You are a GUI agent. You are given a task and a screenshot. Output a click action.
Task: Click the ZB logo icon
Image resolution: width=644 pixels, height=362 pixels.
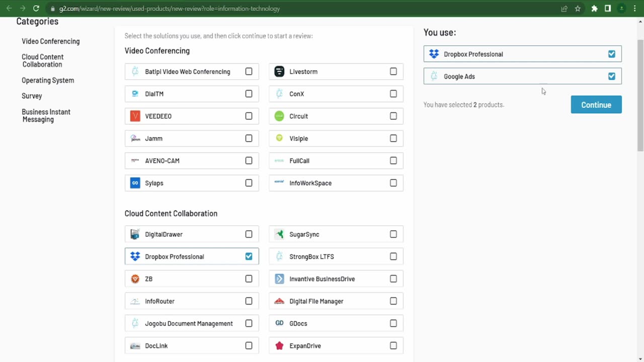click(135, 279)
